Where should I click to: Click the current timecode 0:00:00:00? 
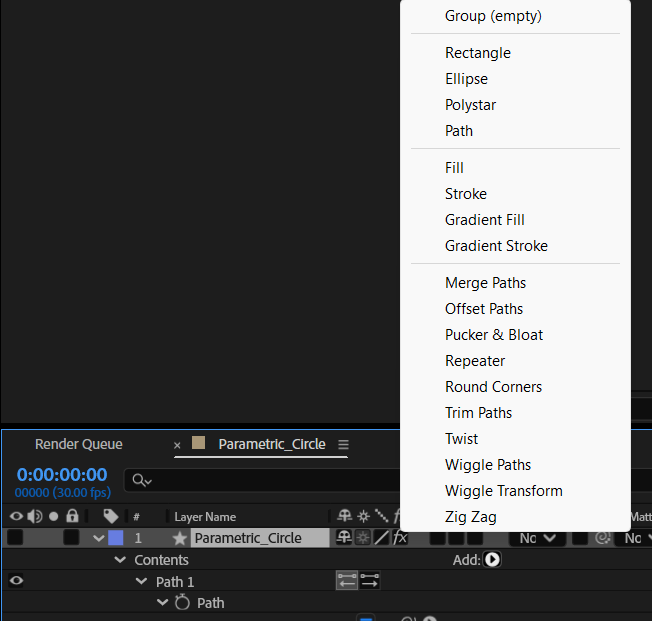[x=62, y=475]
